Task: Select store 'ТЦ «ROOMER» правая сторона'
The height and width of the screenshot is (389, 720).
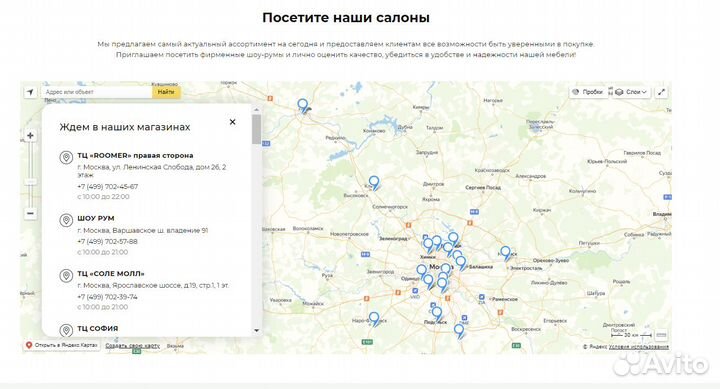Action: [135, 155]
